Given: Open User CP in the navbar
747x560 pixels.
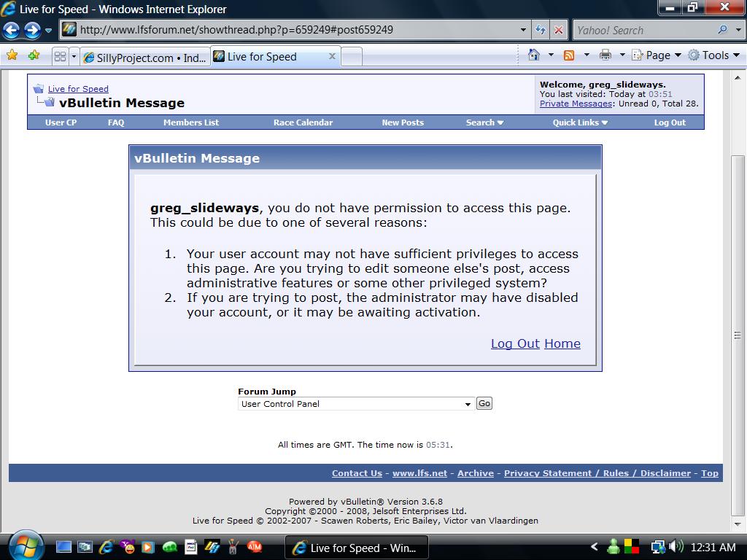Looking at the screenshot, I should click(x=61, y=122).
